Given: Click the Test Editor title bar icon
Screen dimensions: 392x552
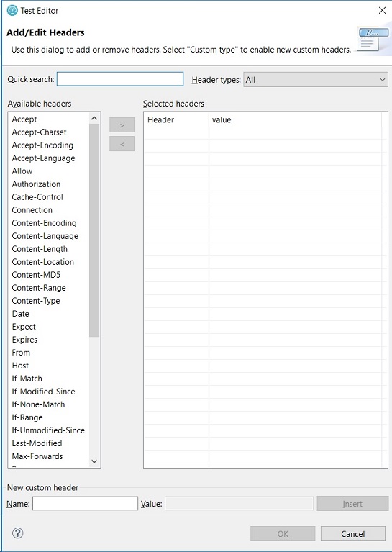Looking at the screenshot, I should [12, 11].
